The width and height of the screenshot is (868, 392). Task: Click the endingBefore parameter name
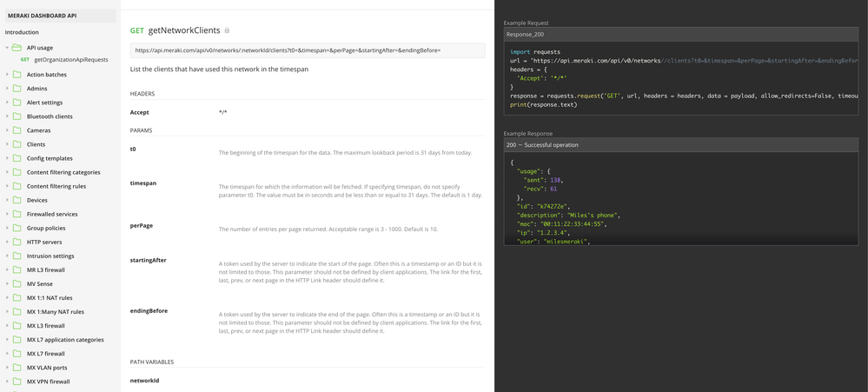(149, 311)
